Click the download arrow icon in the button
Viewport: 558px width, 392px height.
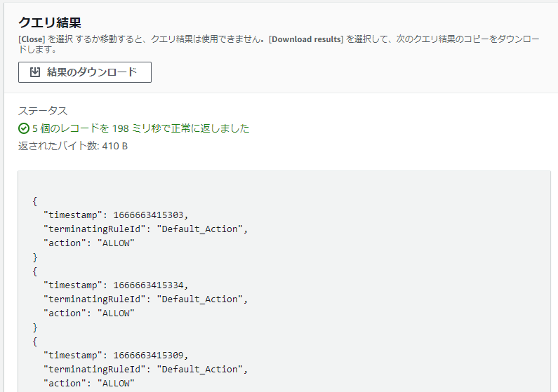click(35, 72)
